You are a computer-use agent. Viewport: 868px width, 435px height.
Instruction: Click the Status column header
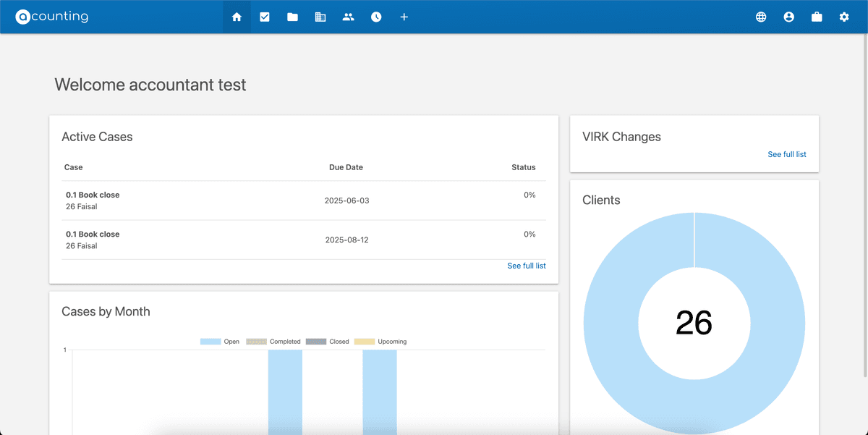click(x=524, y=167)
